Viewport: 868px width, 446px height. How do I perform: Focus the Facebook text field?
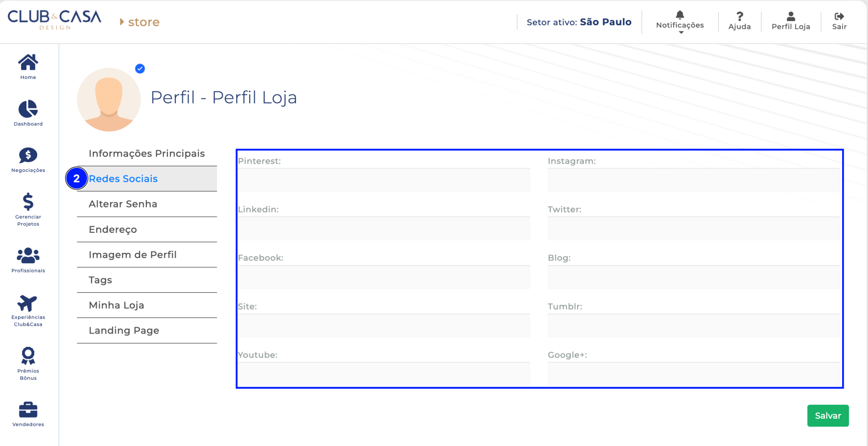(384, 278)
